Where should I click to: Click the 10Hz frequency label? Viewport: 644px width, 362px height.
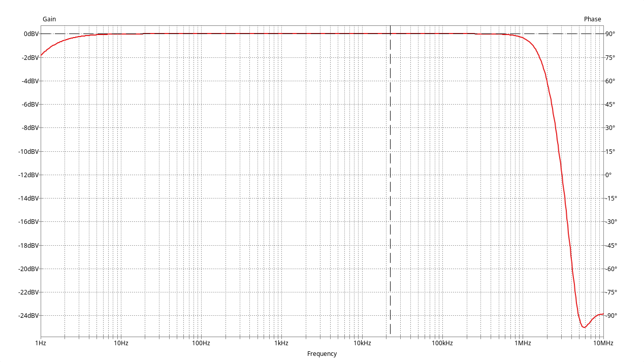[x=121, y=343]
